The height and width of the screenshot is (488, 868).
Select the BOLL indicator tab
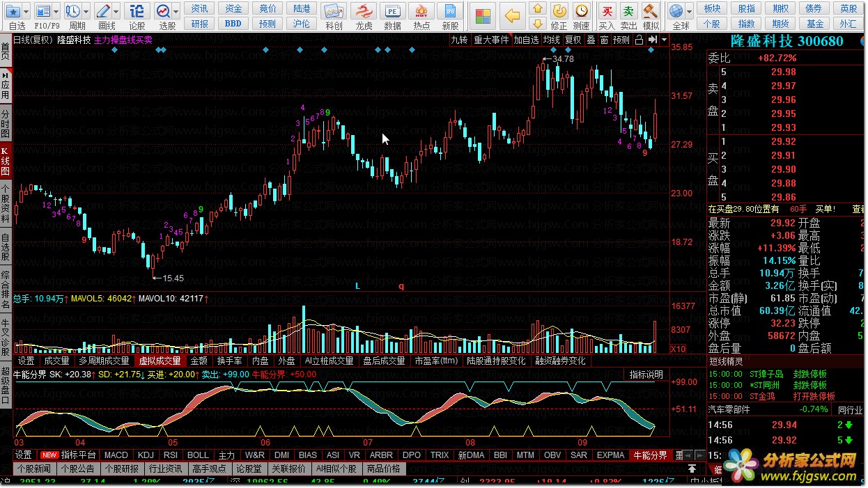198,455
